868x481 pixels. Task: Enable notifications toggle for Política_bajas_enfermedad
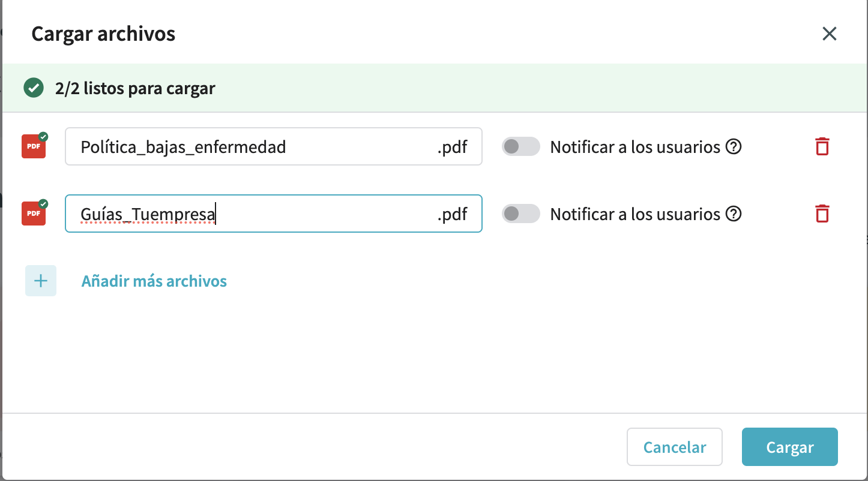pyautogui.click(x=521, y=146)
